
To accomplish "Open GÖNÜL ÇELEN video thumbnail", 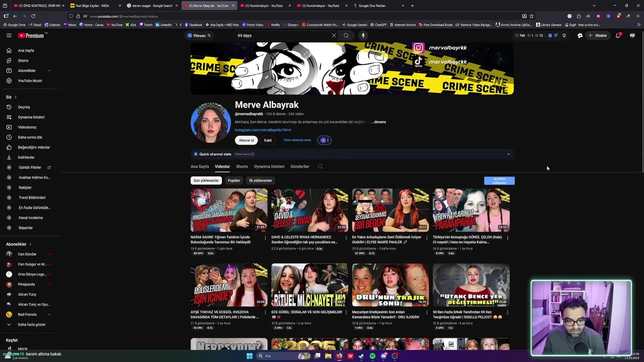I will point(471,210).
